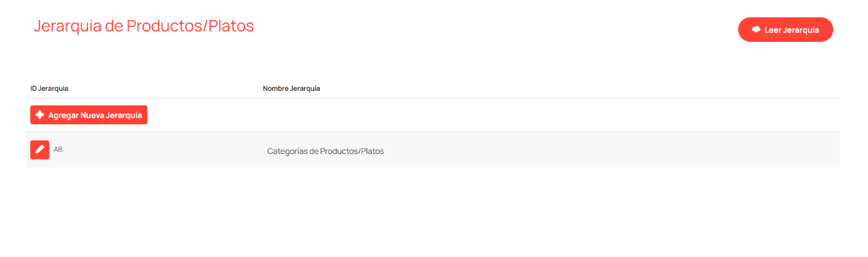Click the word Jerarquía in Leer Jerarquía button
The height and width of the screenshot is (257, 868).
tap(800, 30)
